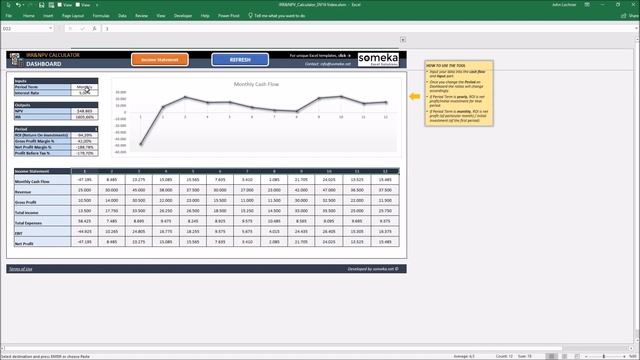
Task: Click the Total Income row label
Action: [42, 211]
